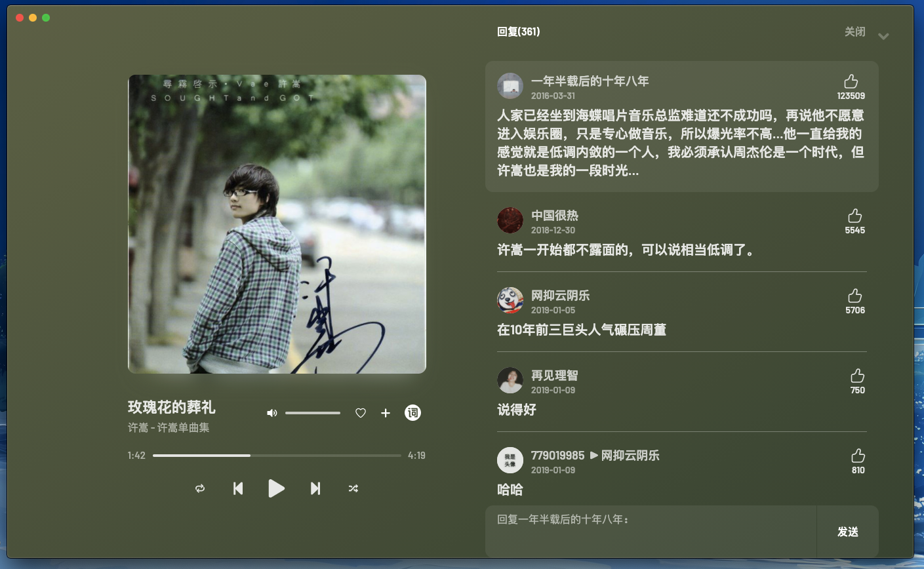
Task: Seek in the song progress bar
Action: tap(277, 455)
